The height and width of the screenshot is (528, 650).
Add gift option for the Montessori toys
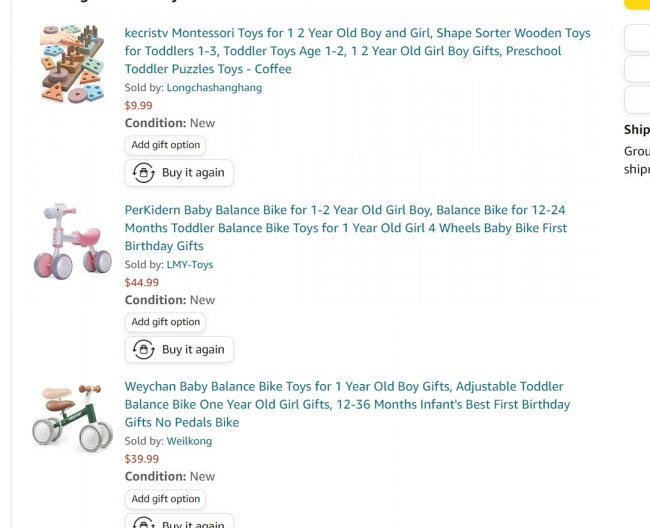tap(166, 145)
